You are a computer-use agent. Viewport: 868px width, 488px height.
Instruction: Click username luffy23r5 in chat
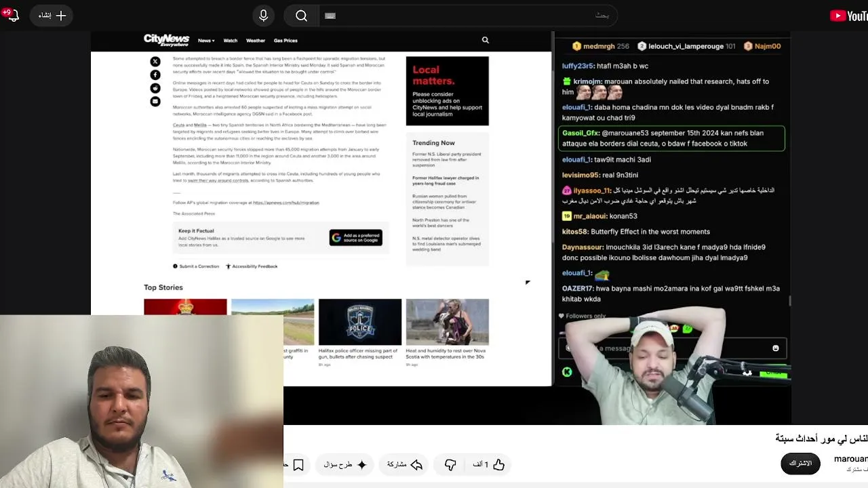pos(578,66)
